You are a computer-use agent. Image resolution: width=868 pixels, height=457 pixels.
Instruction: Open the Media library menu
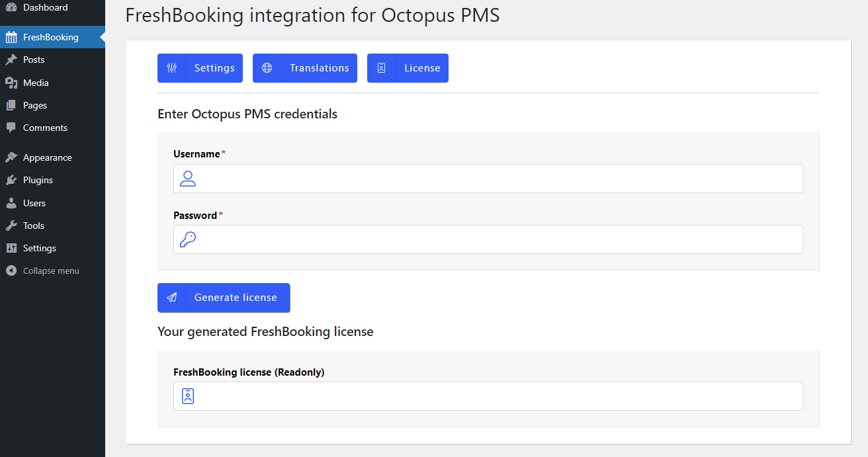pos(52,83)
